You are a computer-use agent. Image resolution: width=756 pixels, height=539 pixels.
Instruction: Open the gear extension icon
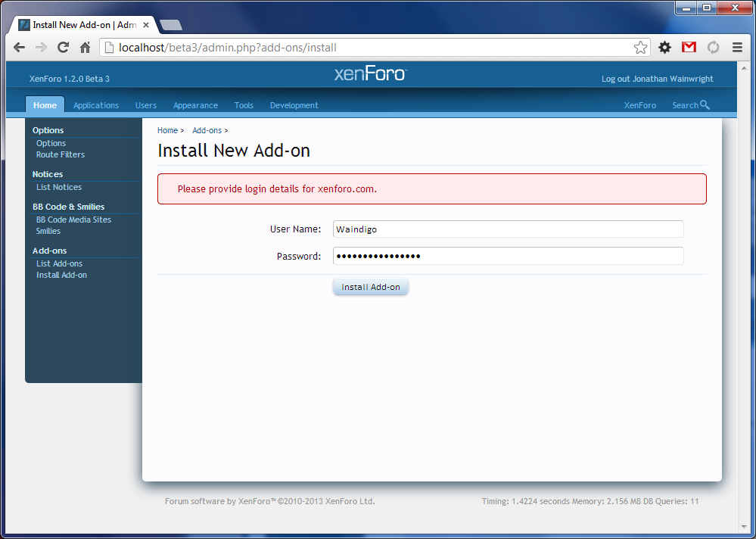(x=665, y=47)
